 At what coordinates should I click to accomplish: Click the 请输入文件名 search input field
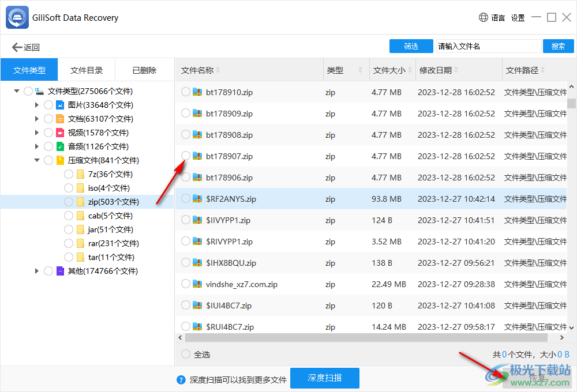pyautogui.click(x=488, y=46)
